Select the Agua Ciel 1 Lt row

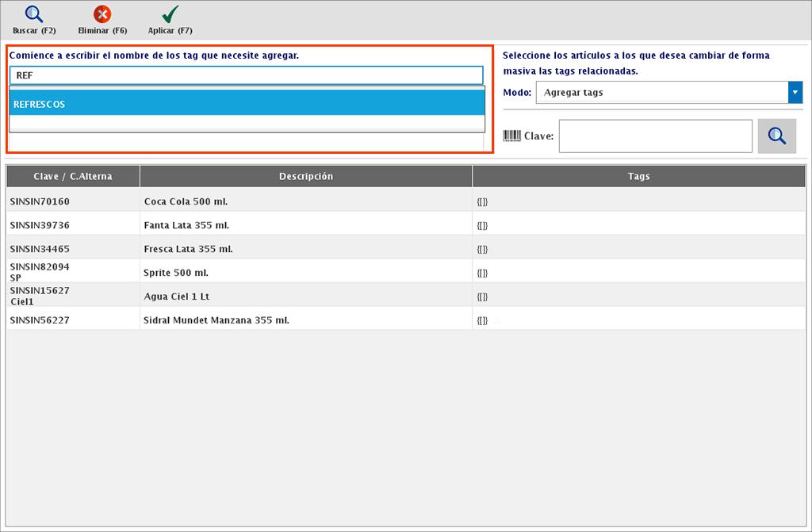306,297
